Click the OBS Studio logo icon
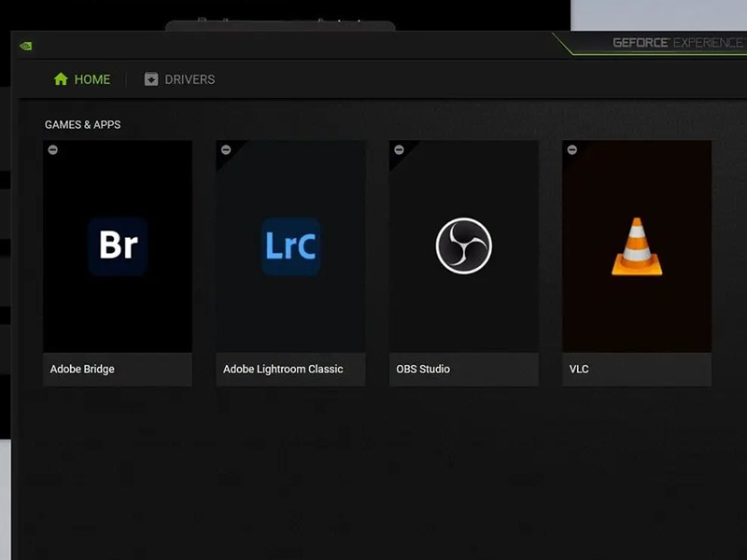This screenshot has width=747, height=560. point(464,245)
